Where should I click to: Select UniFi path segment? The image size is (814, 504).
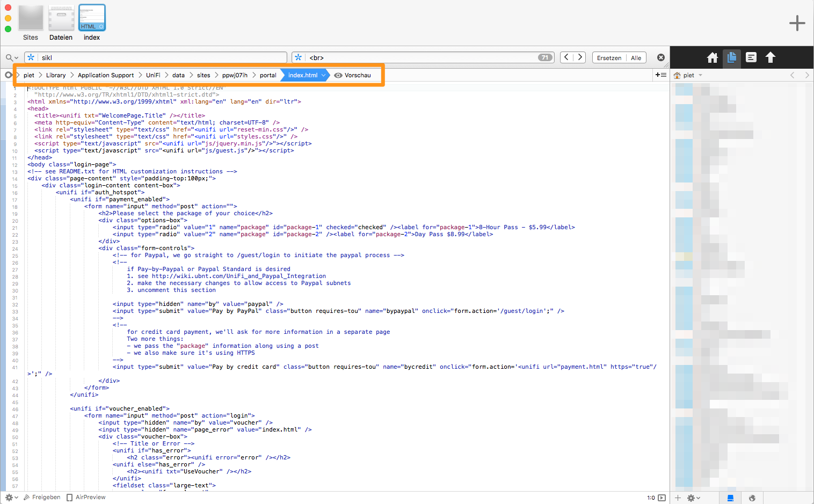[153, 75]
